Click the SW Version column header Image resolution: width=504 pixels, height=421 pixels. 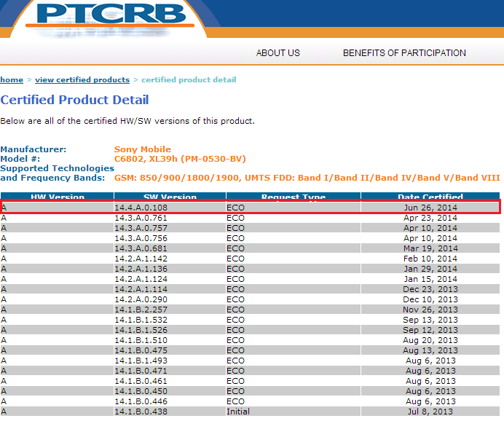170,197
